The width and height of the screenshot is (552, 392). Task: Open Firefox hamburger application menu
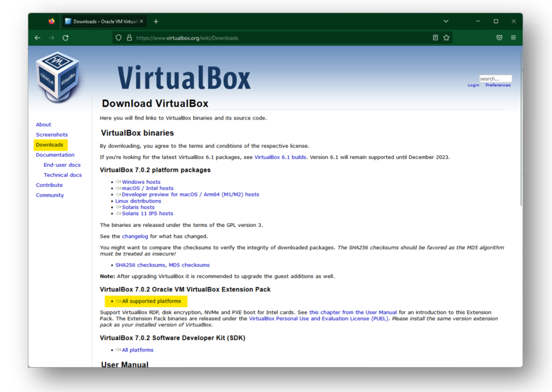[513, 38]
